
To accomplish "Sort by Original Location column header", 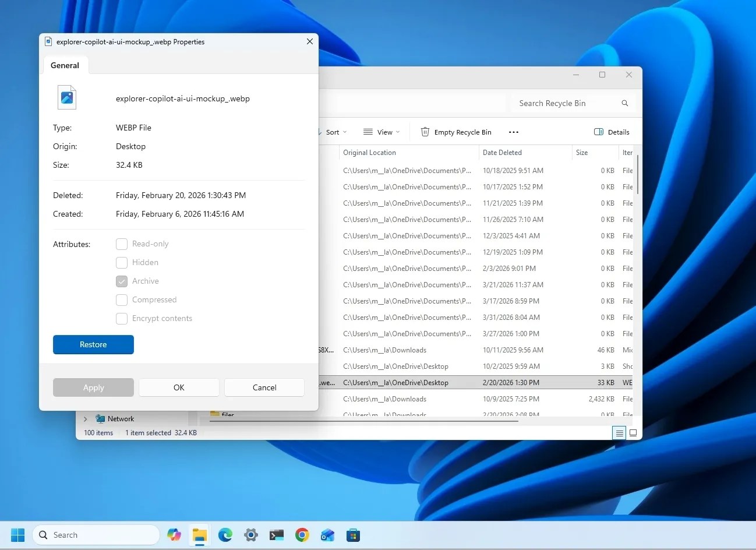I will pos(408,153).
